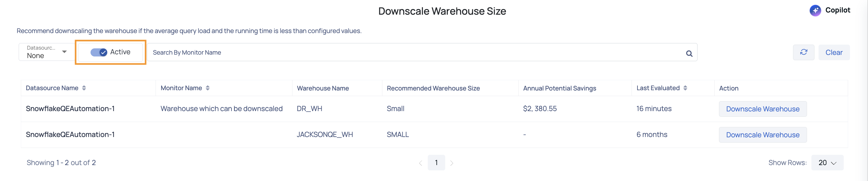Clear the filters with Clear button
This screenshot has height=181, width=868.
pos(834,52)
